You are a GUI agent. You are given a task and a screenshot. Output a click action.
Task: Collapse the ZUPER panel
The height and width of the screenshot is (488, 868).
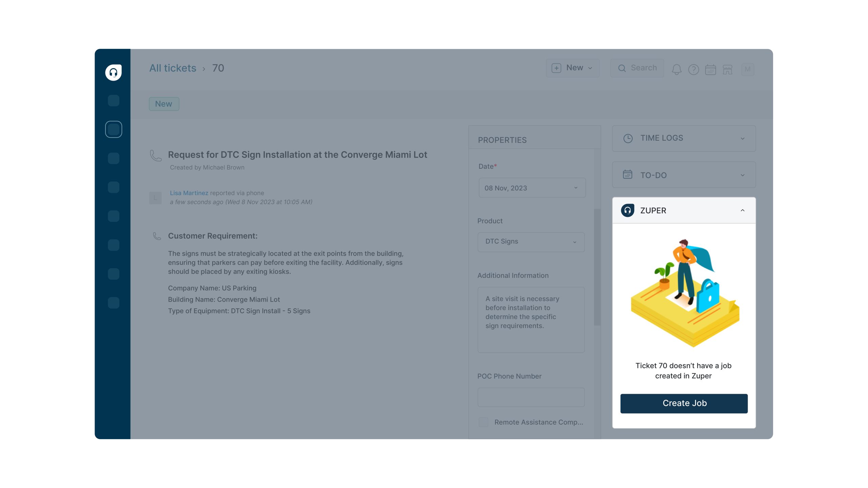(742, 210)
